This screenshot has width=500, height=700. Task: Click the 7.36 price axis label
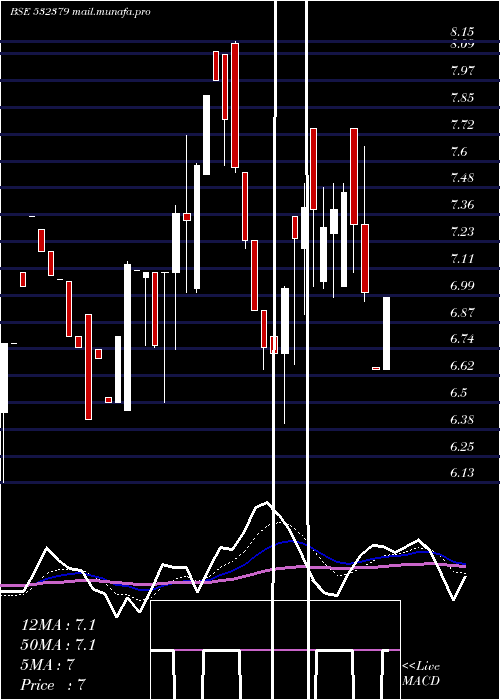point(462,204)
